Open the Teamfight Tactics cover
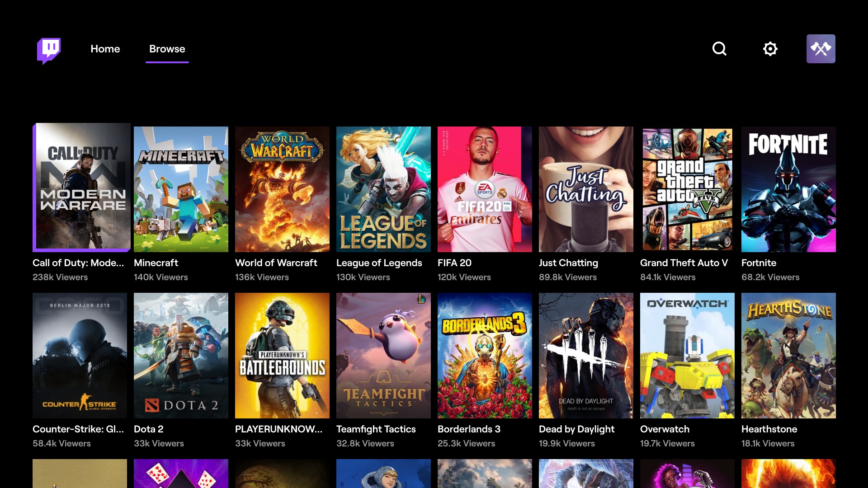The width and height of the screenshot is (868, 488). click(383, 356)
